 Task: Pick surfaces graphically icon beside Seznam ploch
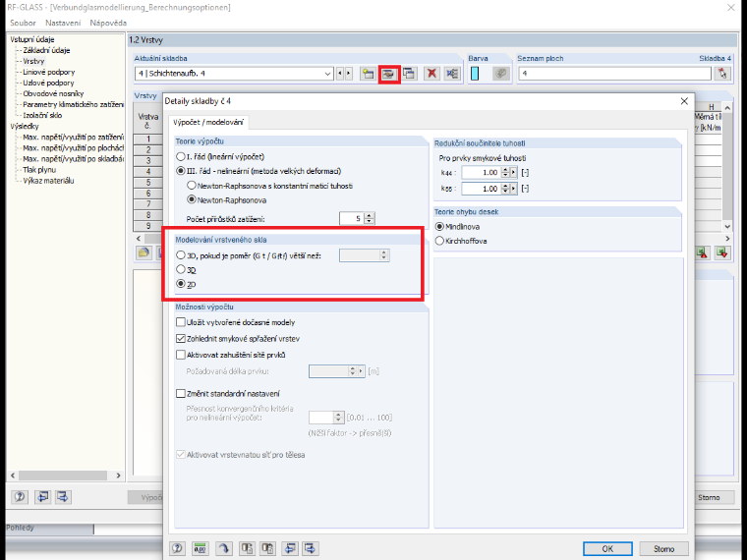(722, 74)
